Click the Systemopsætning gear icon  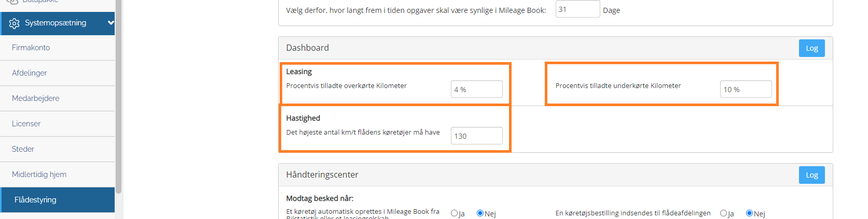(14, 23)
